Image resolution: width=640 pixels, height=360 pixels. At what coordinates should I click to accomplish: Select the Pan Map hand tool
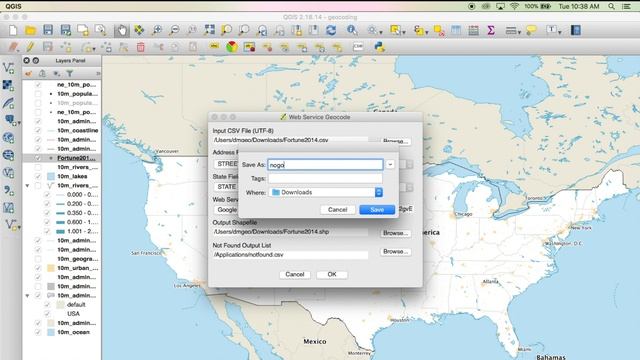[x=122, y=30]
